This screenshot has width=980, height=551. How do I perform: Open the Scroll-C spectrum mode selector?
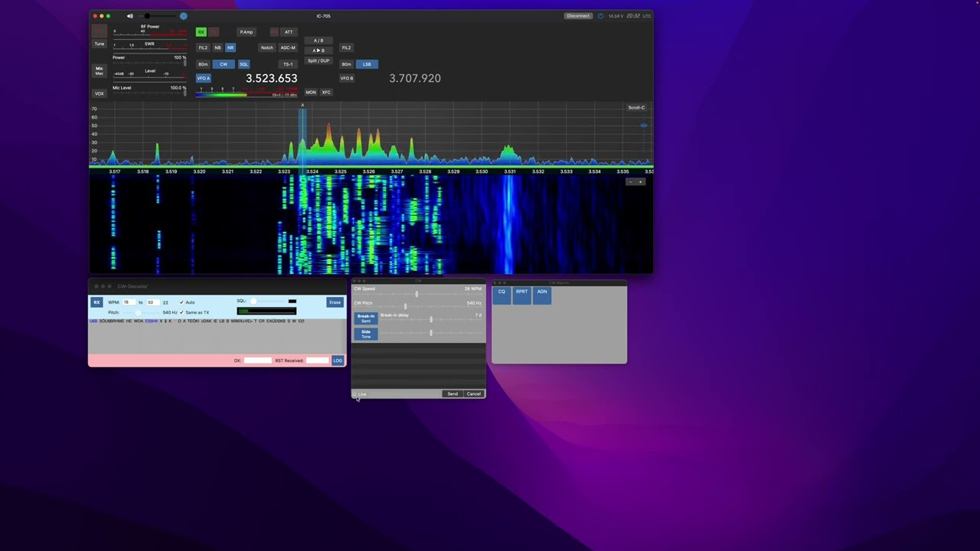point(636,108)
